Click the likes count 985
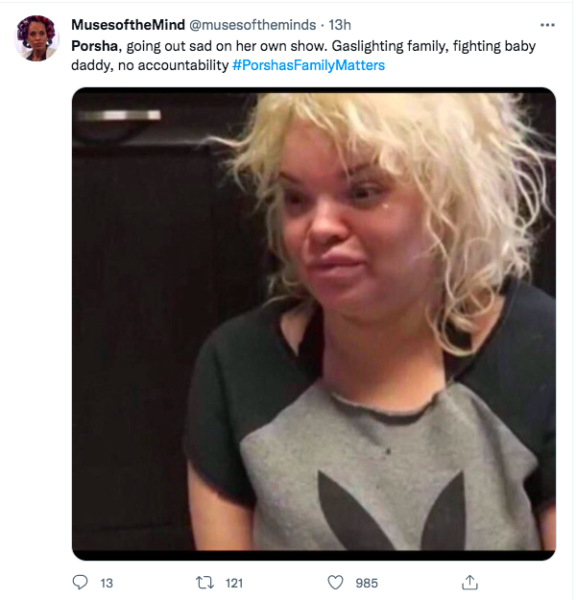This screenshot has height=600, width=576. pyautogui.click(x=367, y=583)
